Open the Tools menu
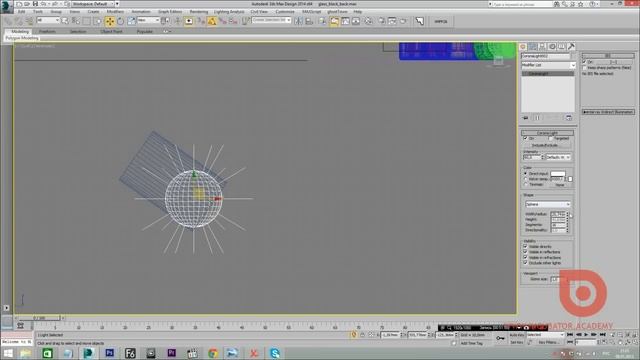Viewport: 640px width, 360px height. [x=38, y=12]
